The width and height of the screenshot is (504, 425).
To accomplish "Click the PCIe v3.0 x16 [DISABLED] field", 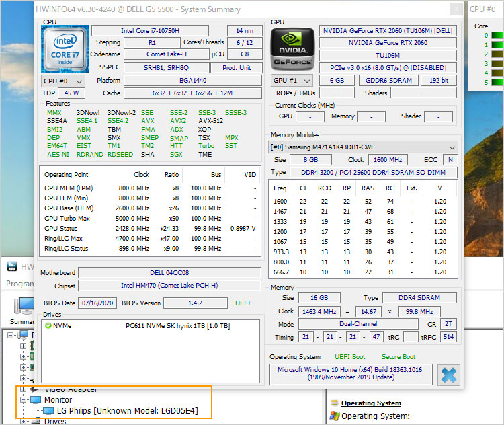I will pos(388,68).
